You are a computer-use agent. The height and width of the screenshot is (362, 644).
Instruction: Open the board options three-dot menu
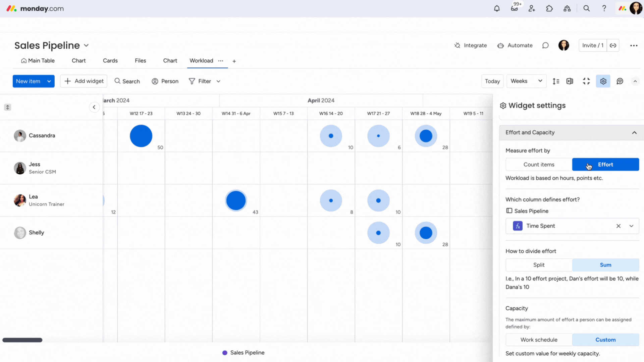(x=634, y=45)
